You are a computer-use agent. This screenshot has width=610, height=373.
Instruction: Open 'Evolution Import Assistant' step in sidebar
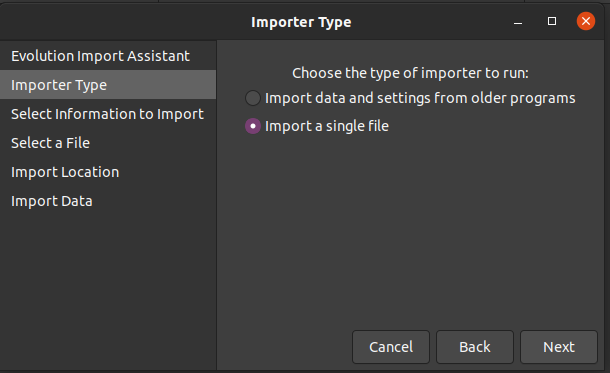[108, 56]
